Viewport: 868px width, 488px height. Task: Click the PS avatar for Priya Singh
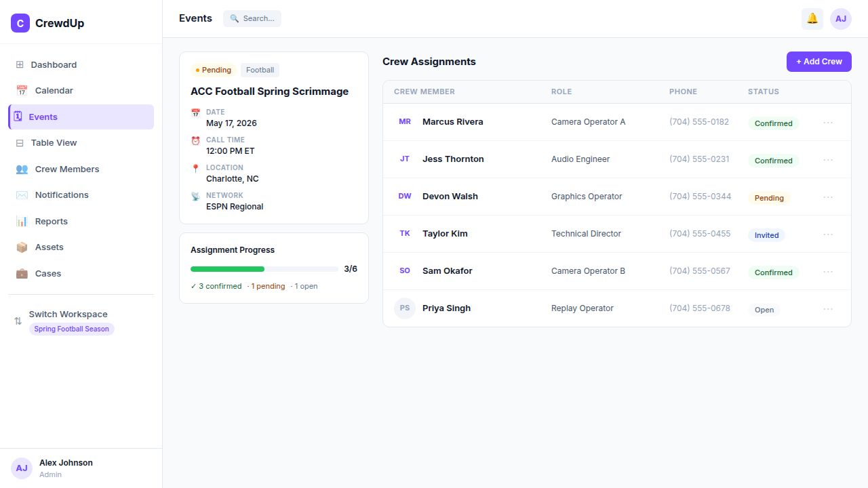pyautogui.click(x=405, y=308)
